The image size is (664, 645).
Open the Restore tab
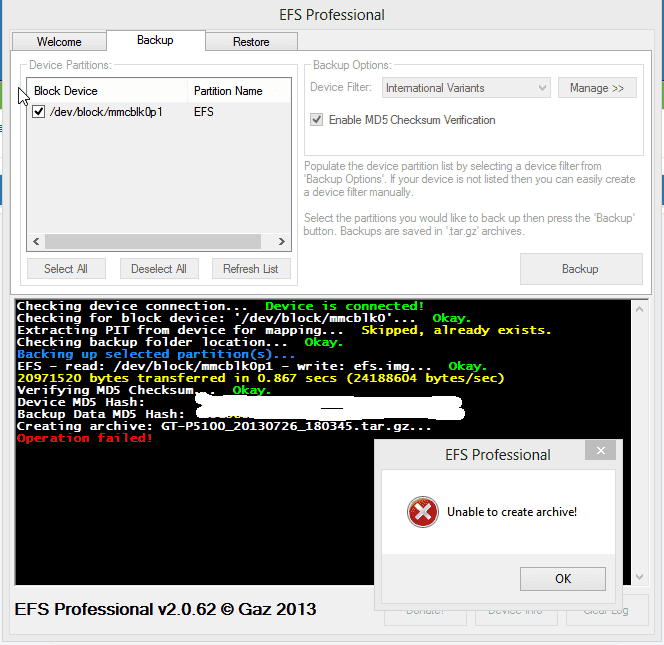251,42
